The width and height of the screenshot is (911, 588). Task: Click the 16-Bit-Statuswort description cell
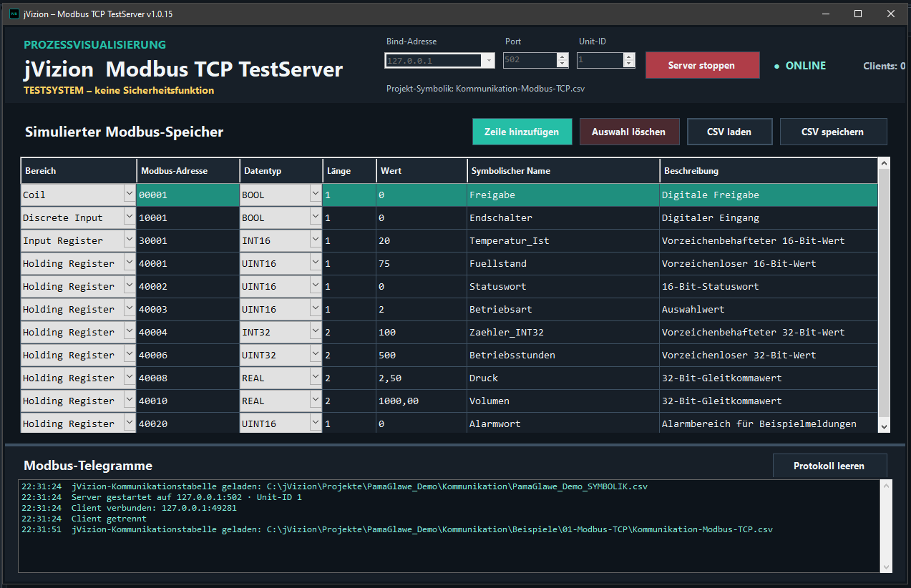[769, 286]
